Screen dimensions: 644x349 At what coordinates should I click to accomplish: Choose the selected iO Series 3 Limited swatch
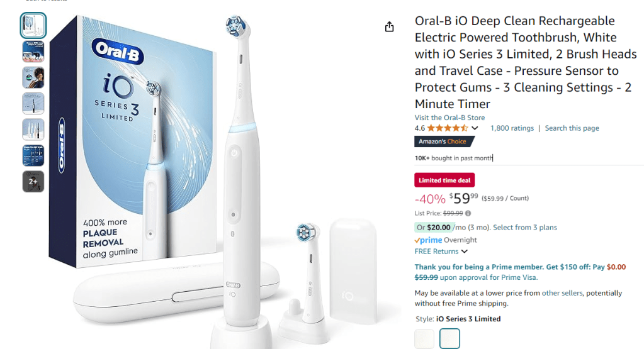click(449, 339)
